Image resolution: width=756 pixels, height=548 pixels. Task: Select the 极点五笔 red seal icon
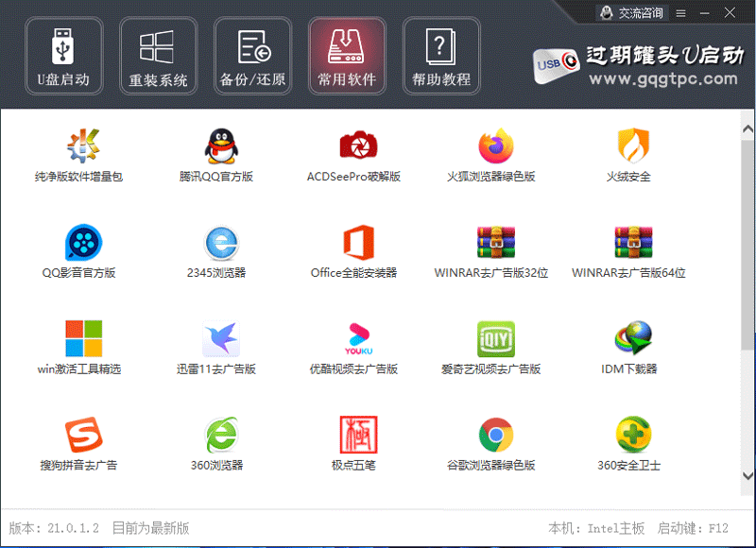[358, 435]
